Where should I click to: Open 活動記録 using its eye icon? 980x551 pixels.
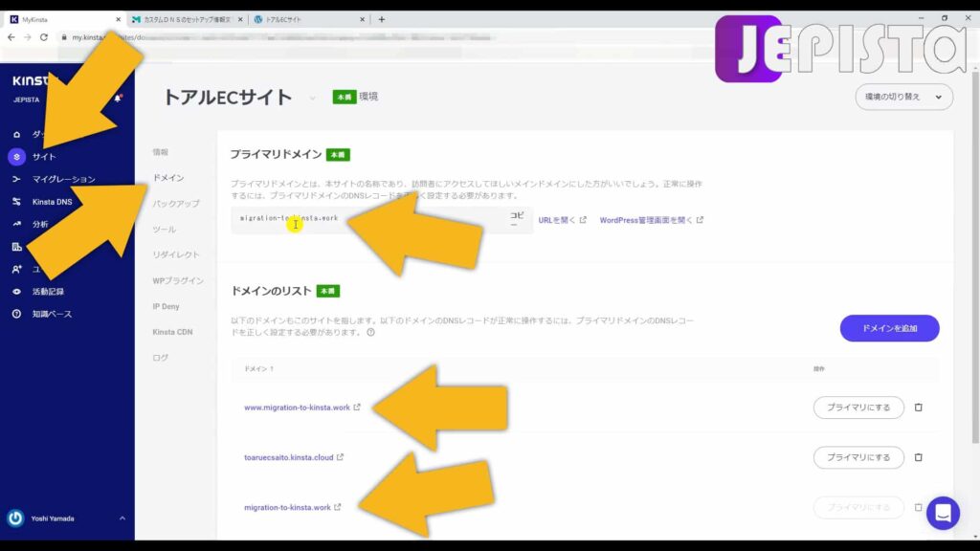click(15, 291)
